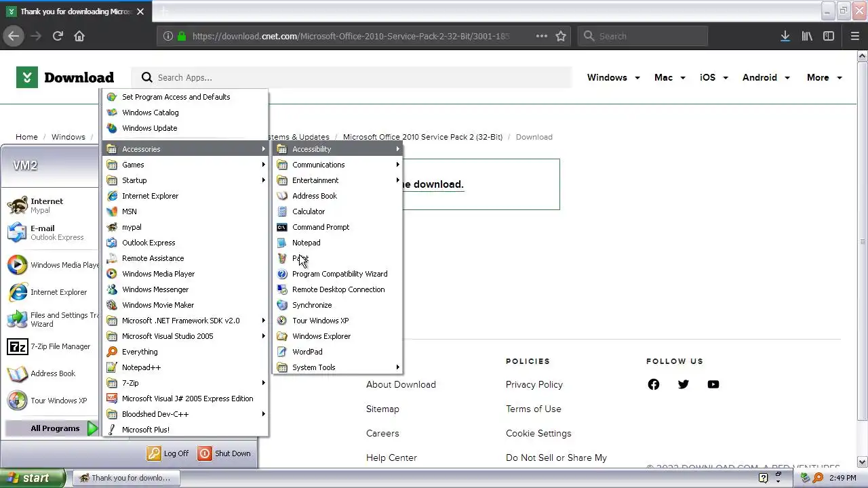Click the Program Compatibility Wizard icon
Viewport: 868px width, 488px height.
(x=282, y=274)
